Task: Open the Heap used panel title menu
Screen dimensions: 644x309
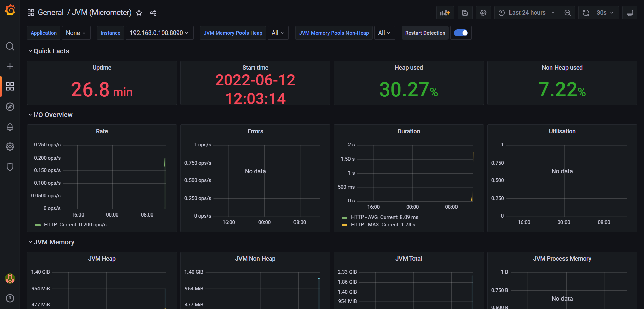Action: point(409,68)
